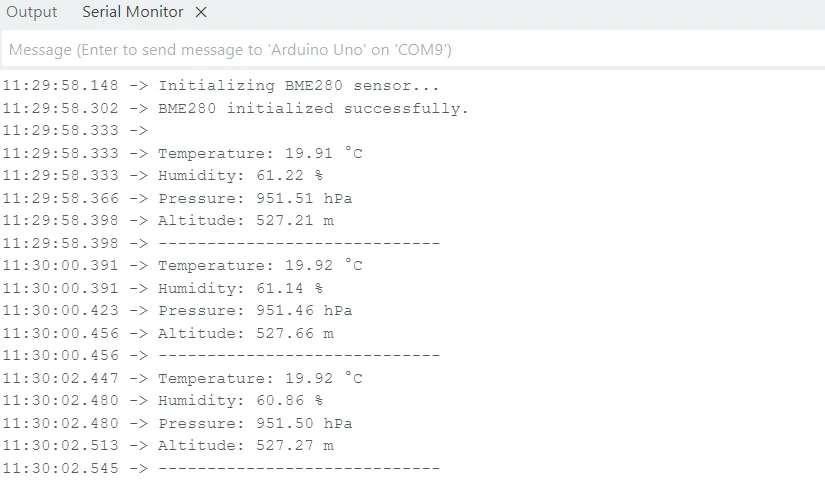Click the 'Initializing BME280 sensor...' log line
The width and height of the screenshot is (825, 498).
tap(298, 86)
